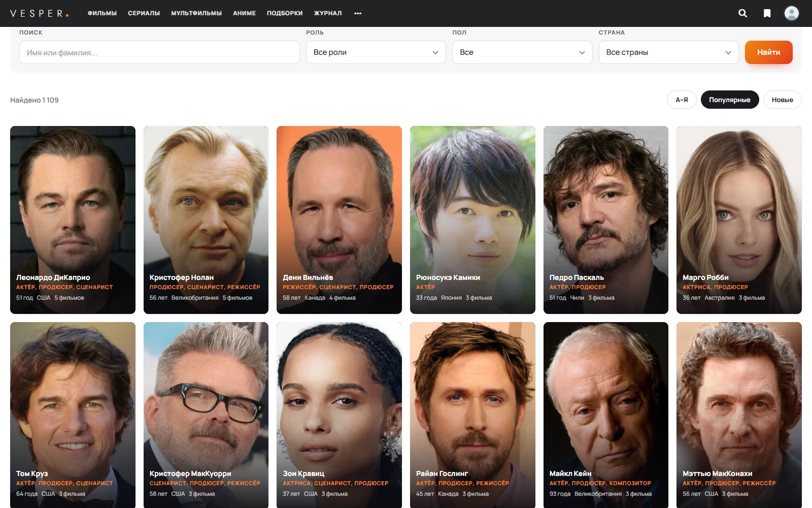Image resolution: width=812 pixels, height=508 pixels.
Task: Open Том Круз person card
Action: pos(73,415)
